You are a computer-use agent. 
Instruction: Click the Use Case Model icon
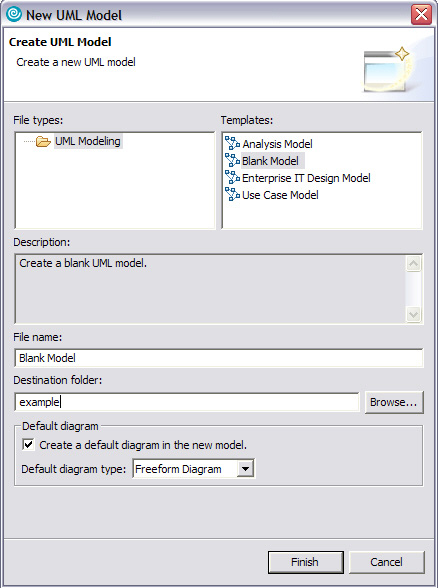click(x=232, y=195)
